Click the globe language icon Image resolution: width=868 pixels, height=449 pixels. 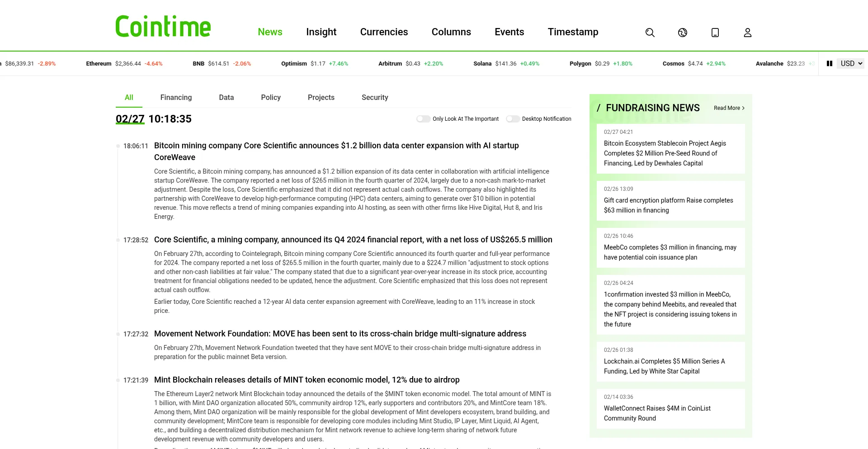(683, 33)
